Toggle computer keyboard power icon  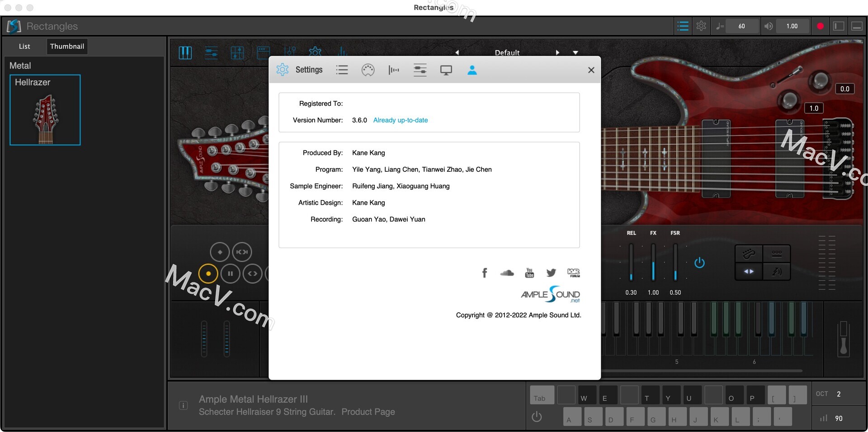point(537,417)
